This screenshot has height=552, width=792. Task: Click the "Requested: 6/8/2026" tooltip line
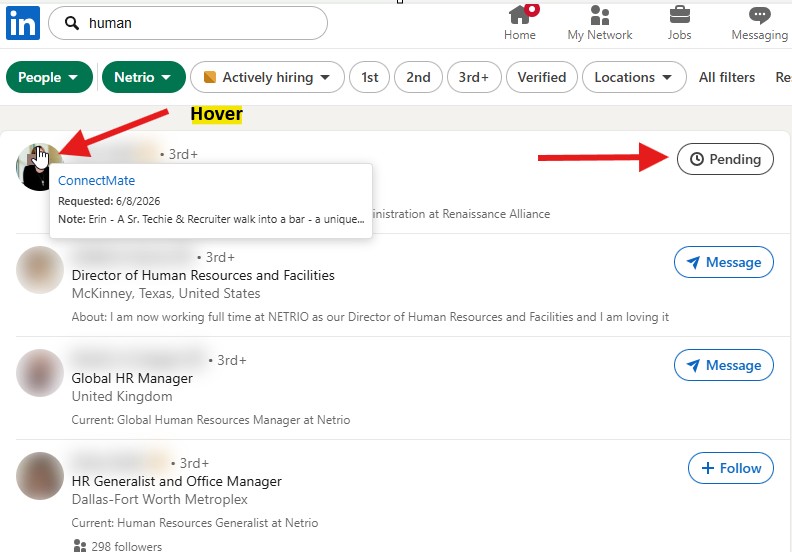click(109, 201)
